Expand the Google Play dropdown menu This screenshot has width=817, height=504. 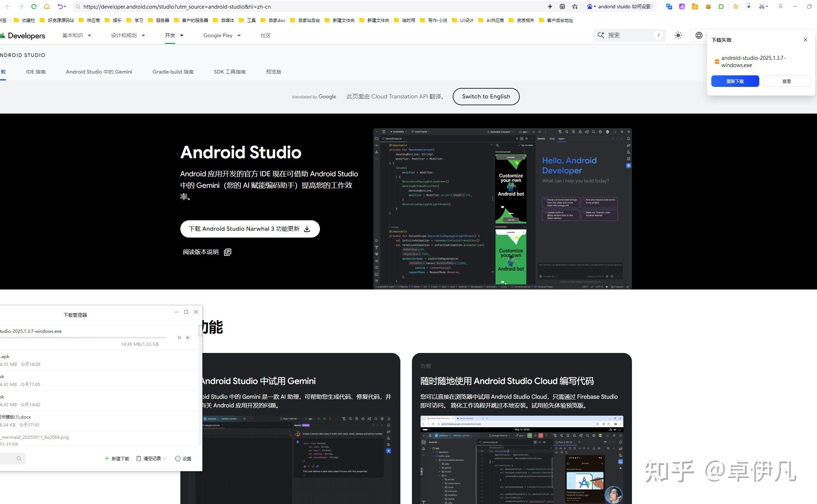239,35
